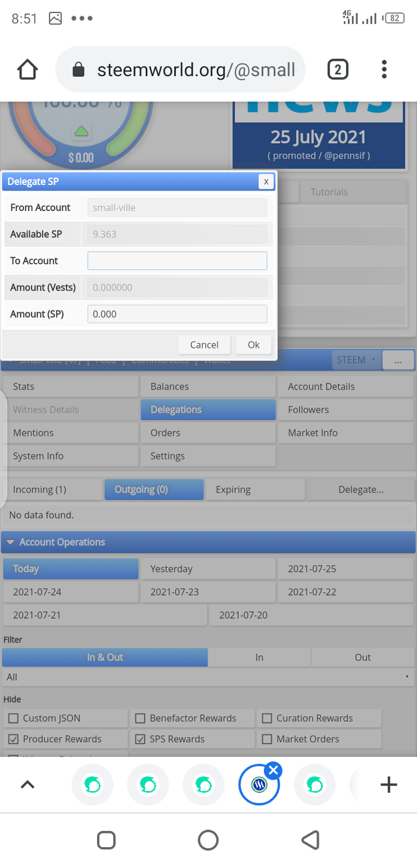Check the Market Orders checkbox

coord(266,739)
